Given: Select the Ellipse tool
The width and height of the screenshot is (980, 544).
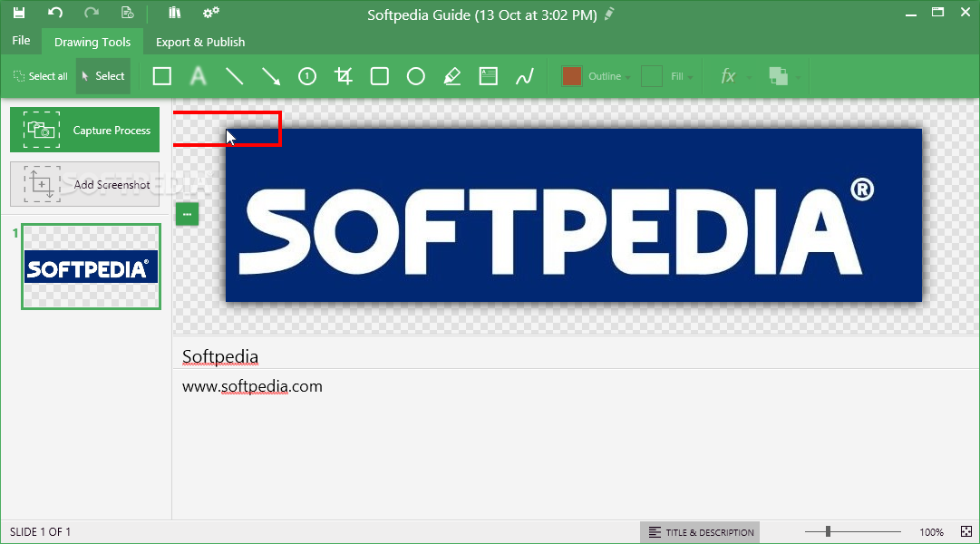Looking at the screenshot, I should click(415, 76).
